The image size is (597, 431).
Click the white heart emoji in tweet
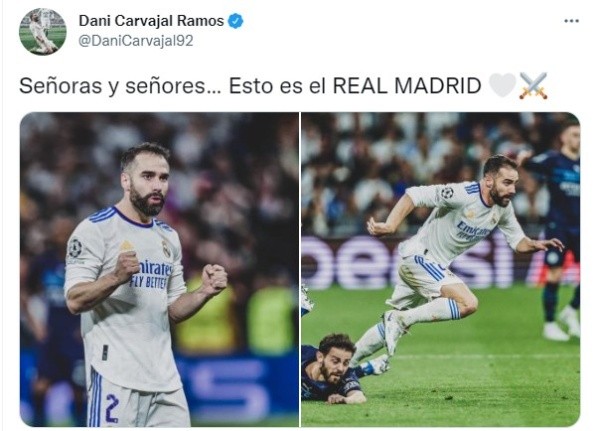pos(502,85)
